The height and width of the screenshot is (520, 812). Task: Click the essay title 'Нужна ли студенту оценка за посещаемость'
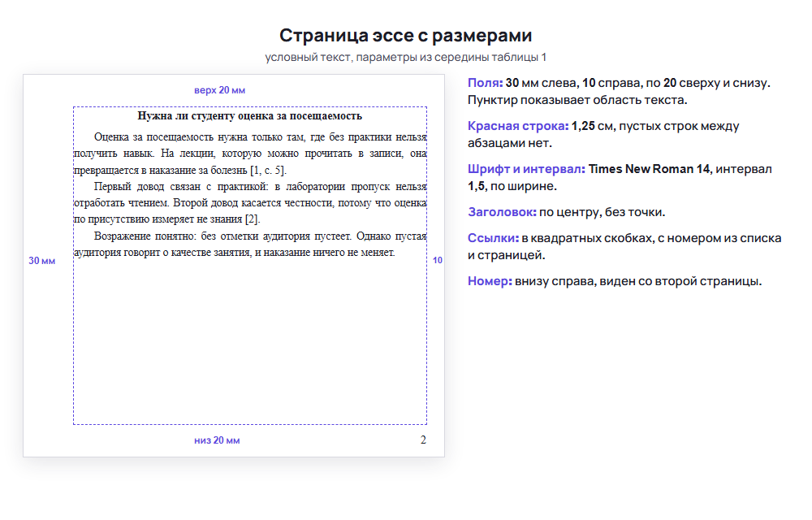click(x=249, y=115)
